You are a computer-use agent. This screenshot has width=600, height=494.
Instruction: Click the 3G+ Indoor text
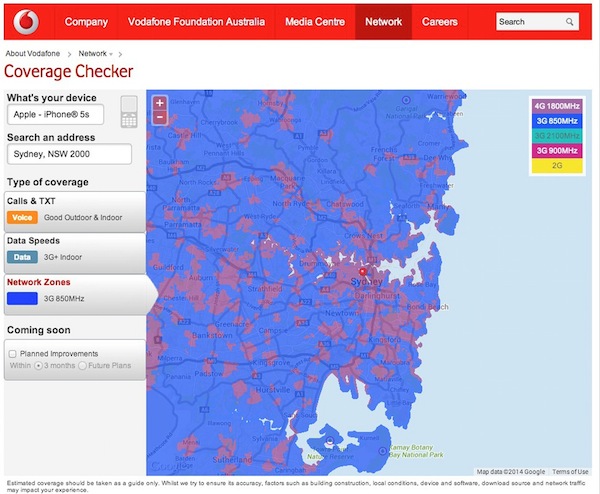63,257
